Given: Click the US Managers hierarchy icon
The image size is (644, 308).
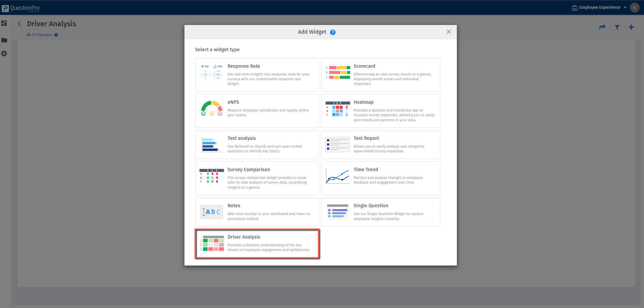Looking at the screenshot, I should [x=28, y=34].
